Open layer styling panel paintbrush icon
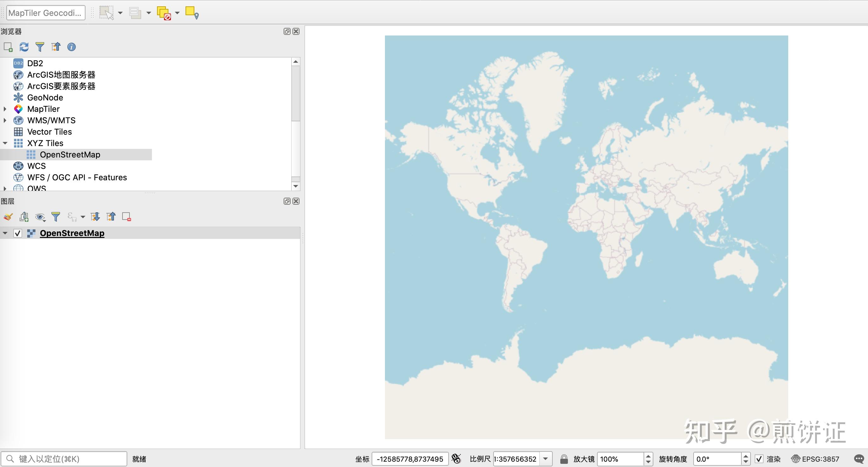 pyautogui.click(x=8, y=217)
